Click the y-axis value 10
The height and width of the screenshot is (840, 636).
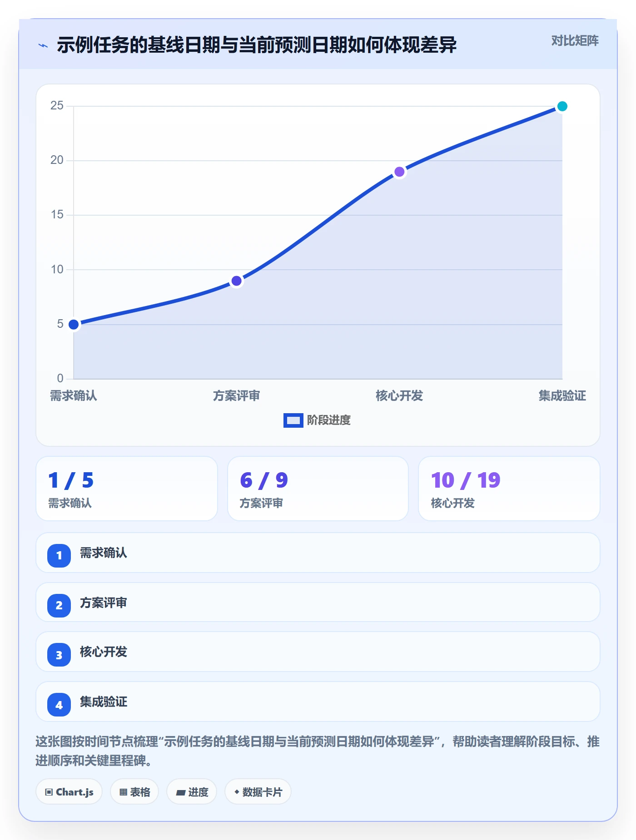tap(57, 269)
